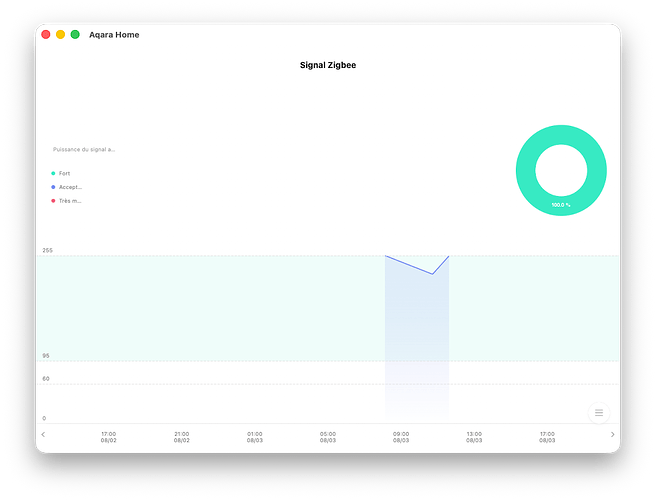This screenshot has width=655, height=500.
Task: Click the Signal Zigbee title
Action: (x=328, y=65)
